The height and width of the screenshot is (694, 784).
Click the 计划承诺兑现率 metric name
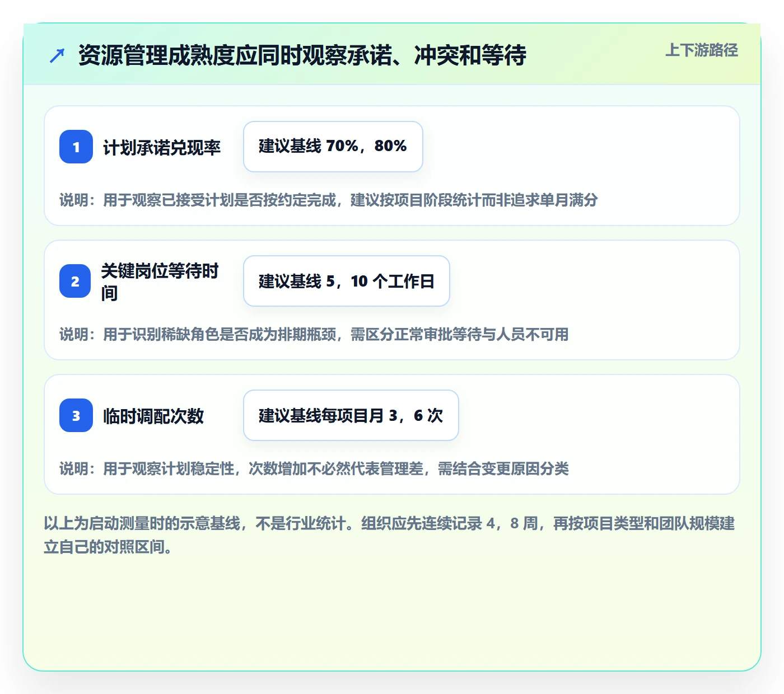coord(162,147)
